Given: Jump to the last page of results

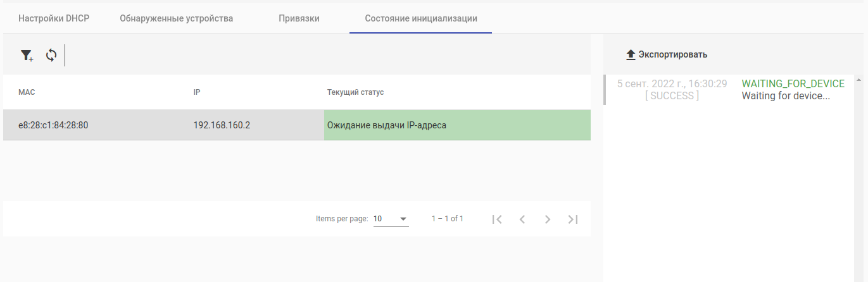Looking at the screenshot, I should pos(573,219).
